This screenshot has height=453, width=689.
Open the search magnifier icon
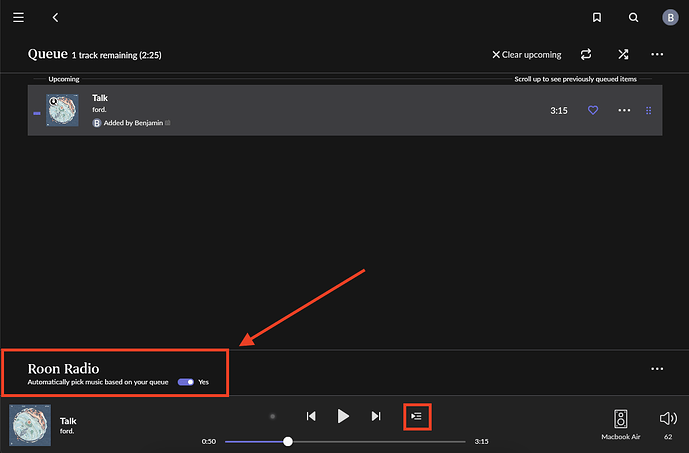633,17
